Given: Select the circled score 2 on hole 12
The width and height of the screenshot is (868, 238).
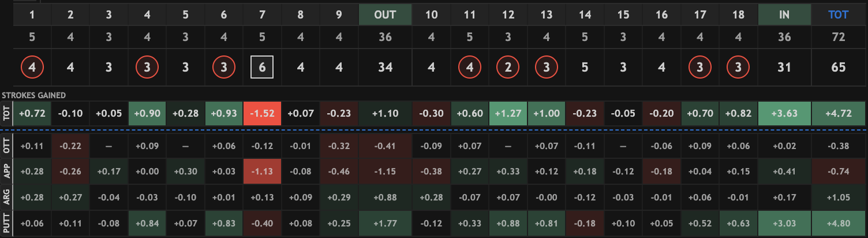Looking at the screenshot, I should click(508, 68).
